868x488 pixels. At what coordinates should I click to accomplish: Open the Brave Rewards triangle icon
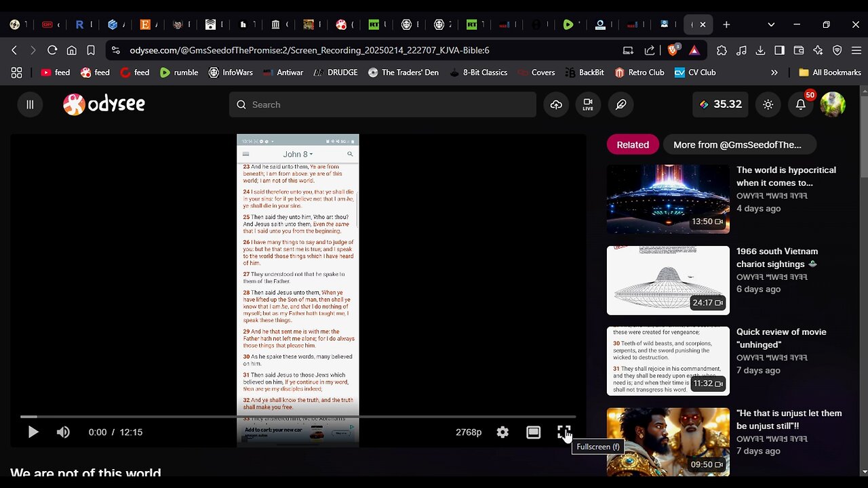click(694, 50)
